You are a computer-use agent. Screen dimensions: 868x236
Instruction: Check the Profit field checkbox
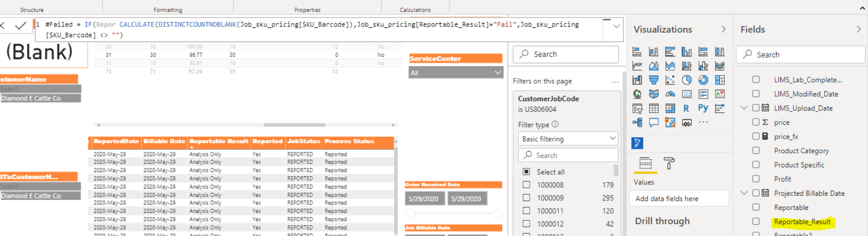point(756,179)
